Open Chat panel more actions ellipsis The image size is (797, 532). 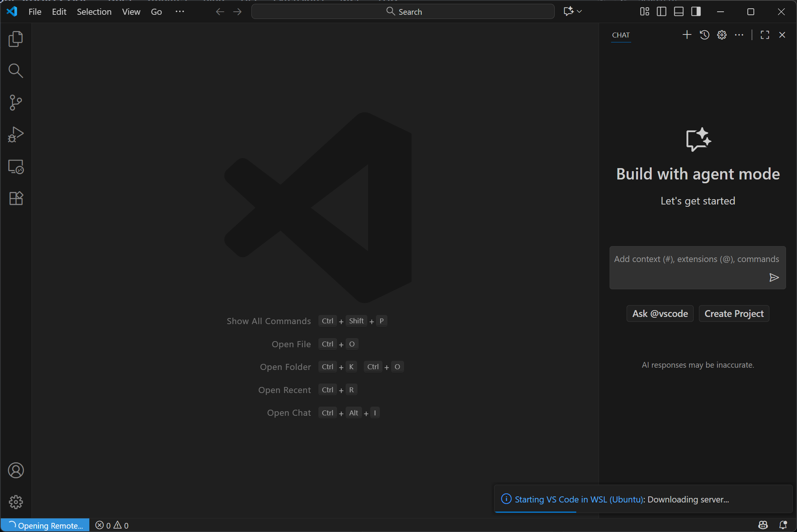coord(739,35)
